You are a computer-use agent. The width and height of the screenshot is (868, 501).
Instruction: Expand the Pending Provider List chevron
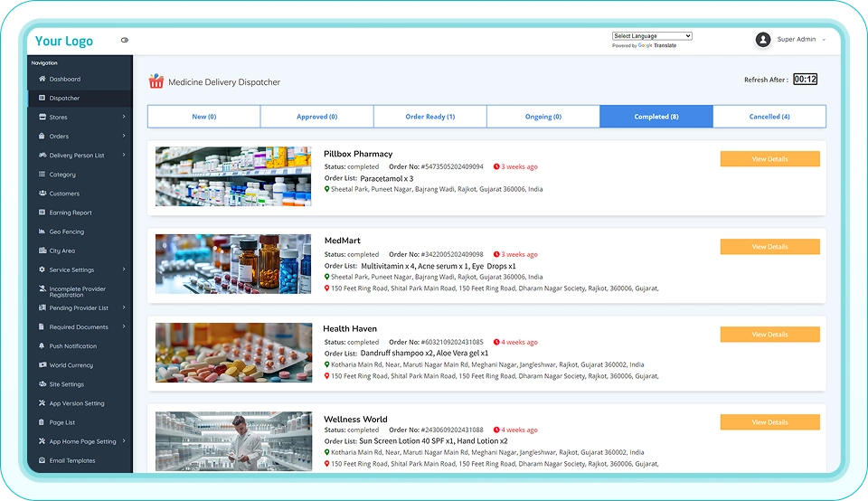coord(124,307)
